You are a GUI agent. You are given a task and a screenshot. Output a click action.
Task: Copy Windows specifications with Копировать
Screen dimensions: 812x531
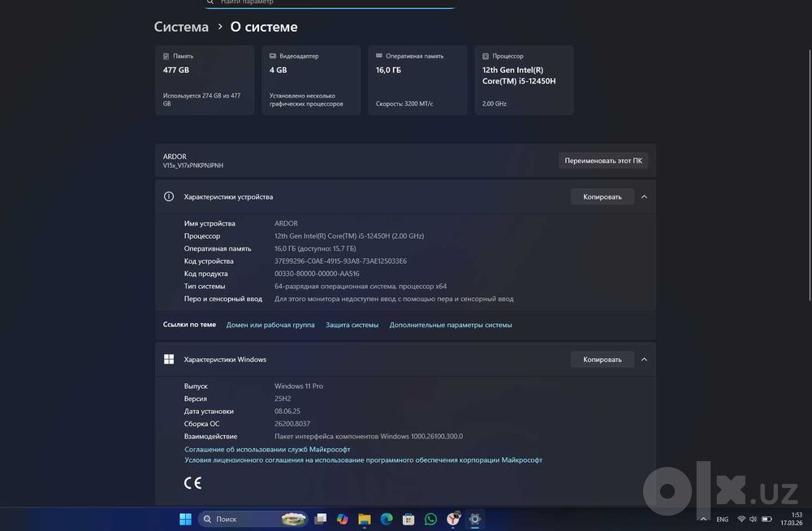click(603, 360)
